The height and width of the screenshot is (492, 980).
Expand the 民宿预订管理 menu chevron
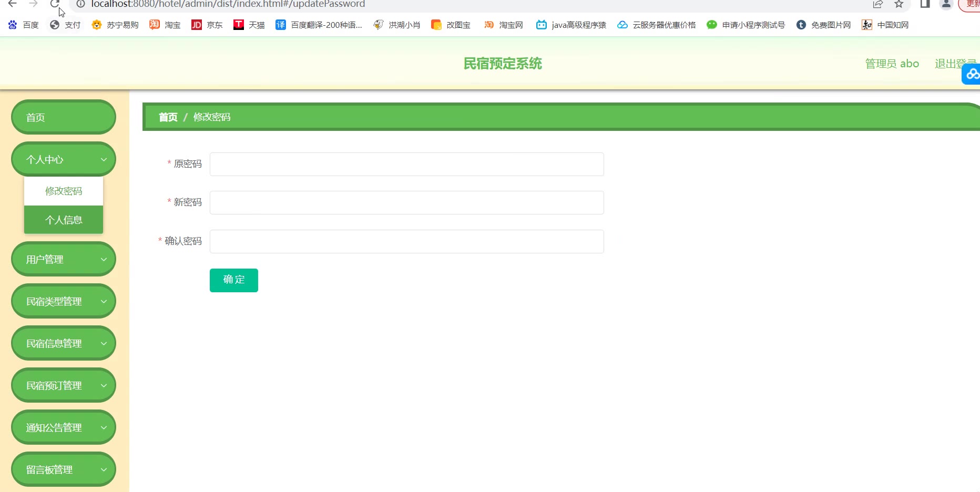click(x=104, y=385)
